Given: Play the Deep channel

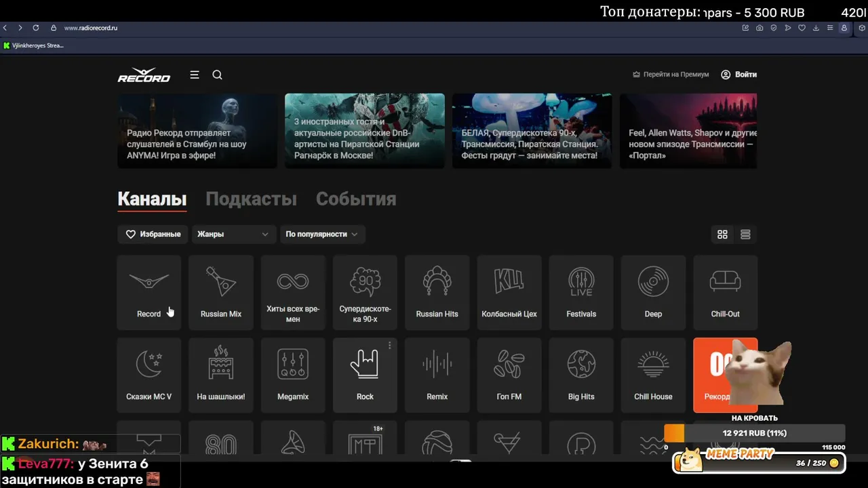Looking at the screenshot, I should click(653, 292).
